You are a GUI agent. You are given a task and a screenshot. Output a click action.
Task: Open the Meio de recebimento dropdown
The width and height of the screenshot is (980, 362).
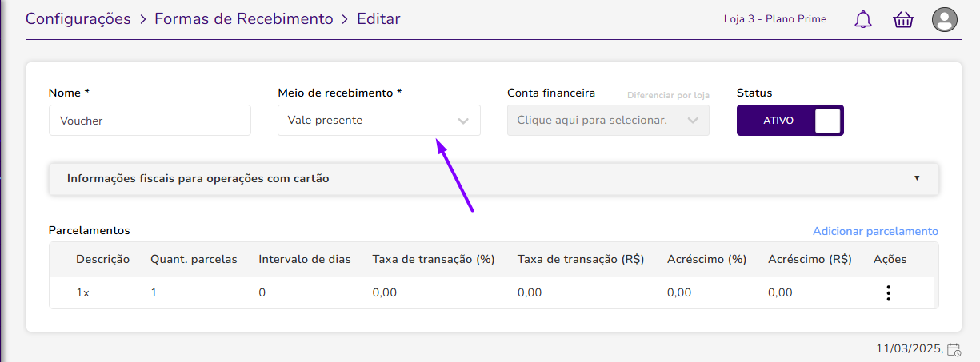tap(379, 121)
